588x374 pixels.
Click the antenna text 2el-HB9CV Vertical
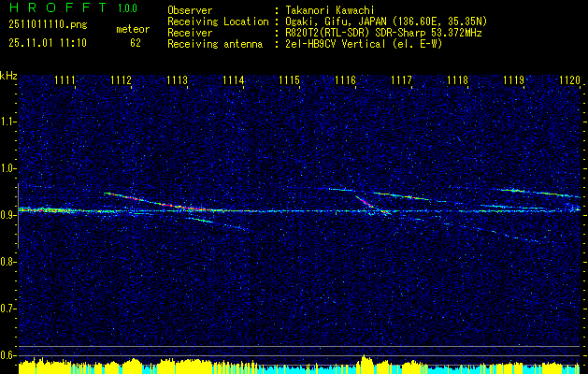[336, 44]
